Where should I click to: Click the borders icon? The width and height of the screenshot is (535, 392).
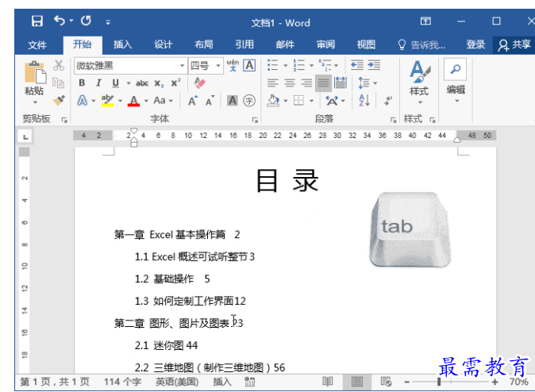(298, 101)
